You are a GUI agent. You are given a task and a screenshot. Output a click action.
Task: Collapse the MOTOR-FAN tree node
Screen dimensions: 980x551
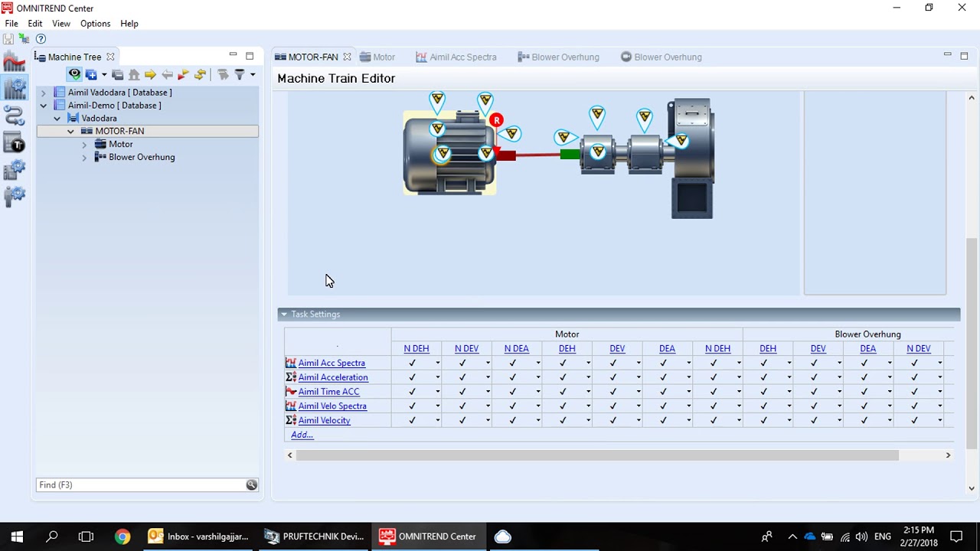click(x=71, y=132)
